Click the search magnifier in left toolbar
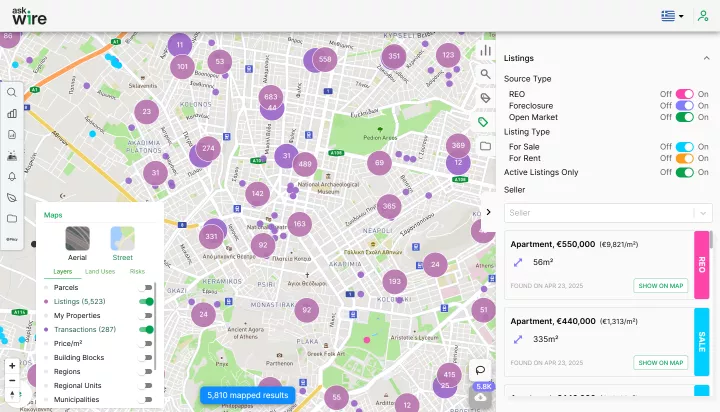Screen dimensions: 720x412 [x=12, y=92]
